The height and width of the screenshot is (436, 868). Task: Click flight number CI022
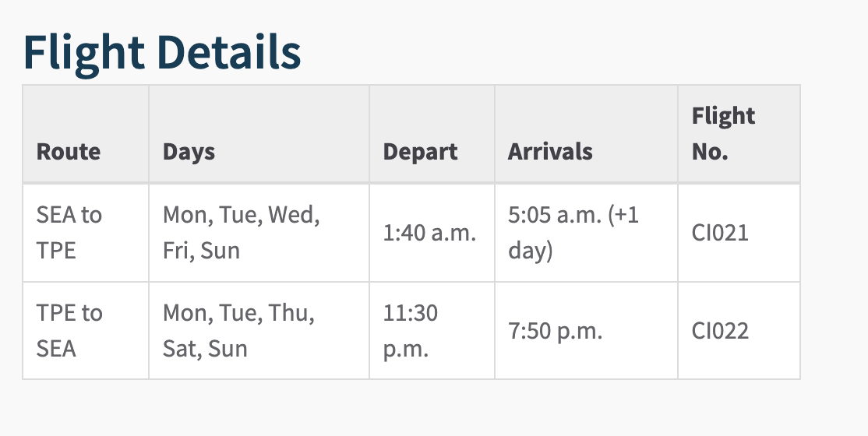click(720, 331)
